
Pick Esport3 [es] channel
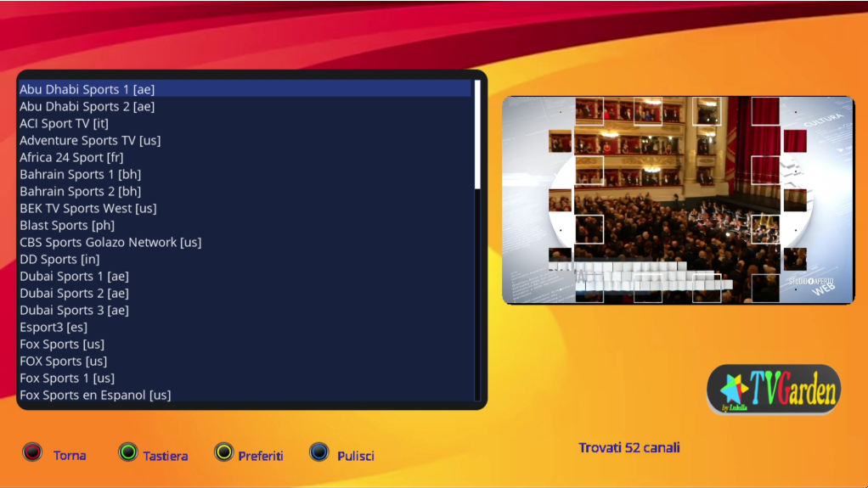pos(245,327)
